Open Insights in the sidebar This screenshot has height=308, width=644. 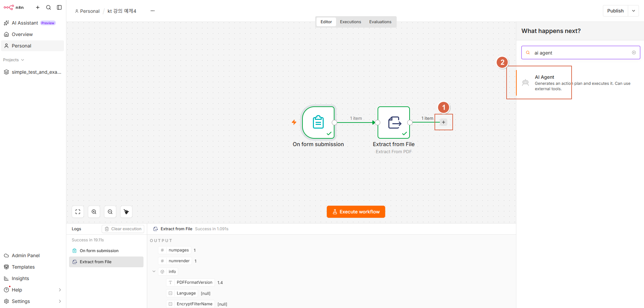point(32,278)
